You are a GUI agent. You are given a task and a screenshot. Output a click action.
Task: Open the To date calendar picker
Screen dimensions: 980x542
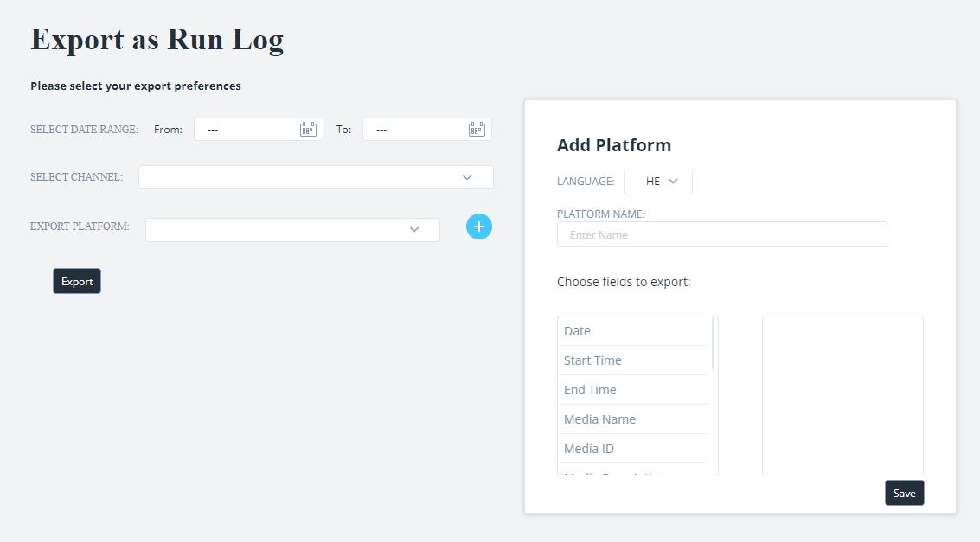[477, 130]
